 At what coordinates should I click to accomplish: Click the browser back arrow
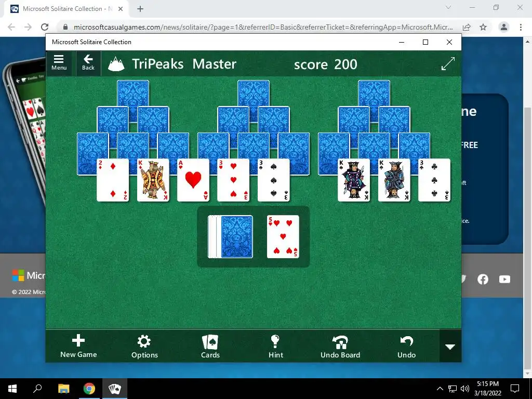11,27
